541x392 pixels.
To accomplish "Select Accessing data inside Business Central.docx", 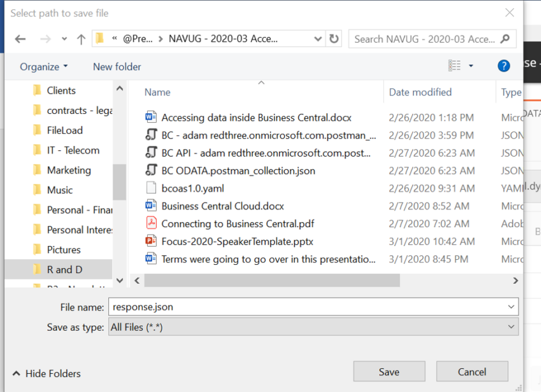I will coord(257,118).
